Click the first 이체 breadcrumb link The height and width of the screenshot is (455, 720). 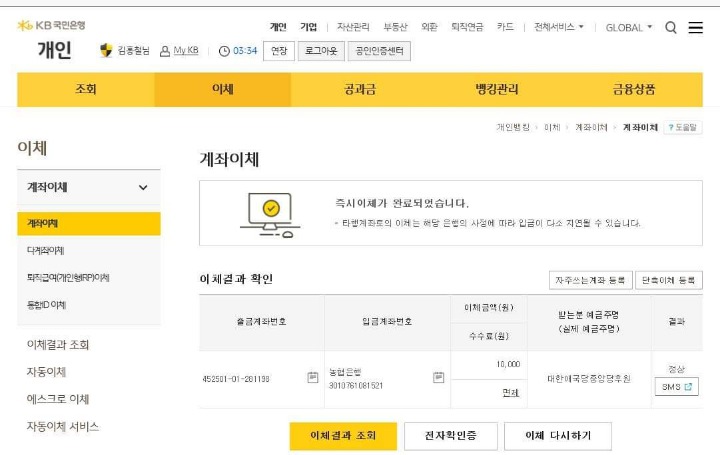(x=552, y=127)
